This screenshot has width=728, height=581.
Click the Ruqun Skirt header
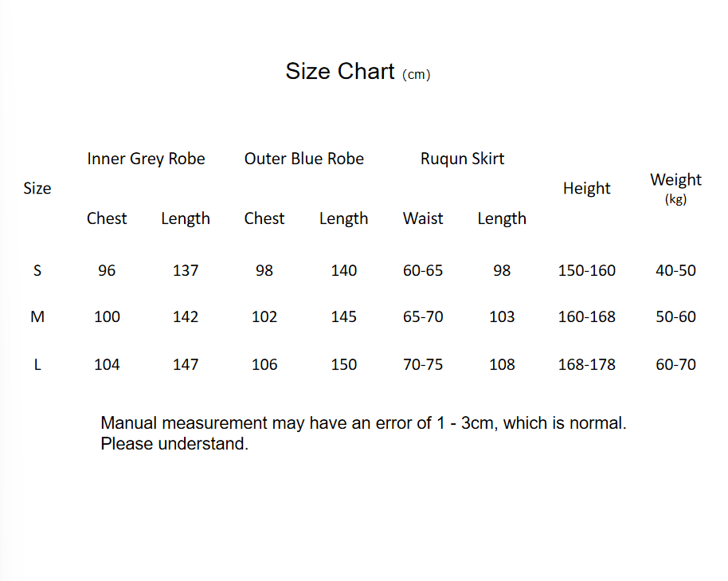tap(462, 159)
